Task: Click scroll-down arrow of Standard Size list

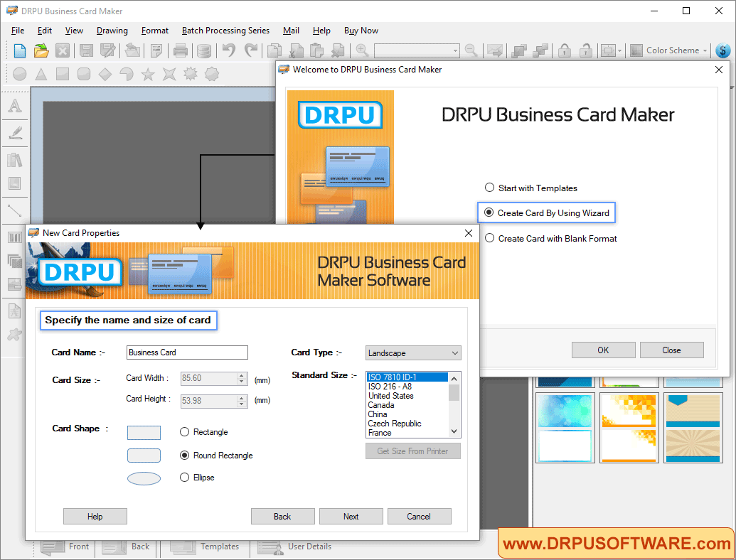Action: [x=454, y=431]
